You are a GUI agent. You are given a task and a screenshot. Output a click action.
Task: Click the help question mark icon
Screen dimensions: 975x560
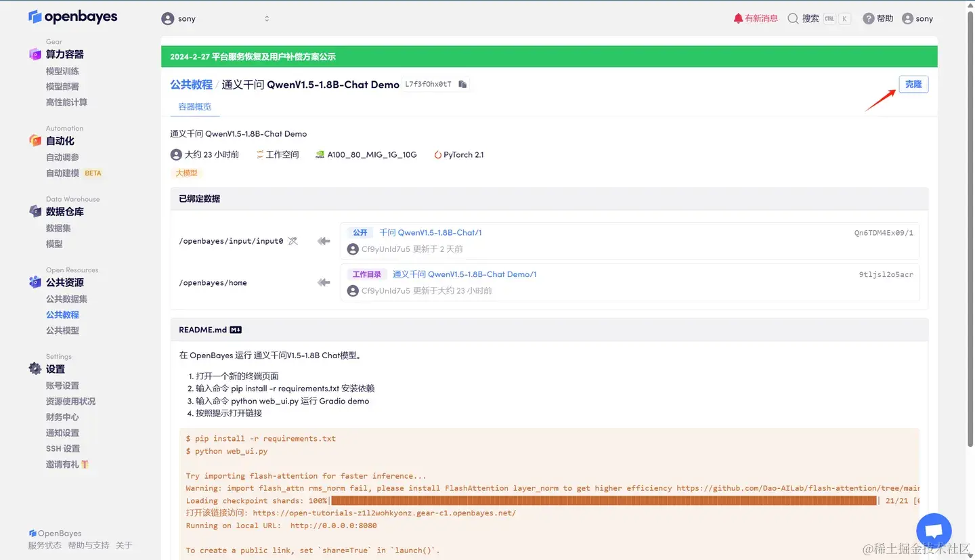click(869, 19)
